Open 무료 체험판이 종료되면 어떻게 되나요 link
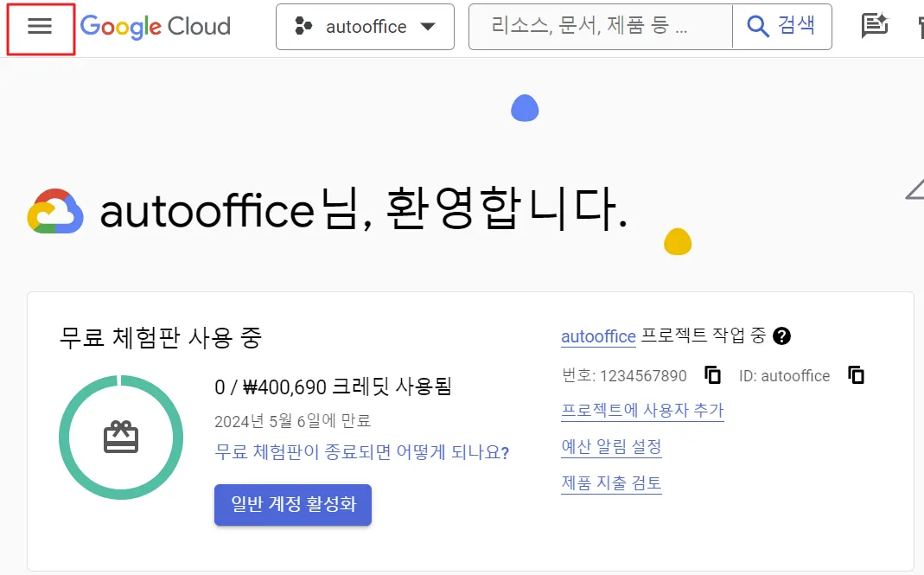The height and width of the screenshot is (575, 924). [x=362, y=452]
